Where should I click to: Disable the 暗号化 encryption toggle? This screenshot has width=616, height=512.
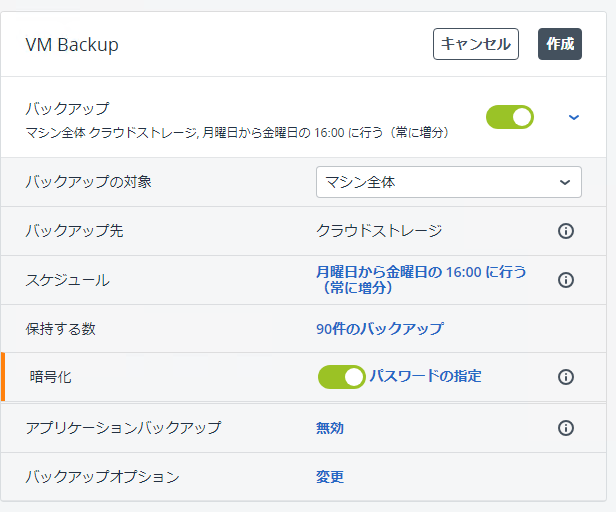341,377
